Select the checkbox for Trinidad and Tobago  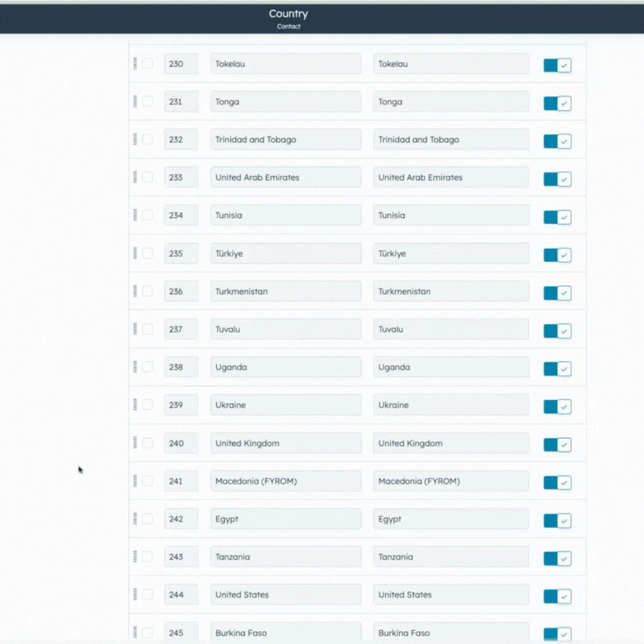tap(147, 140)
